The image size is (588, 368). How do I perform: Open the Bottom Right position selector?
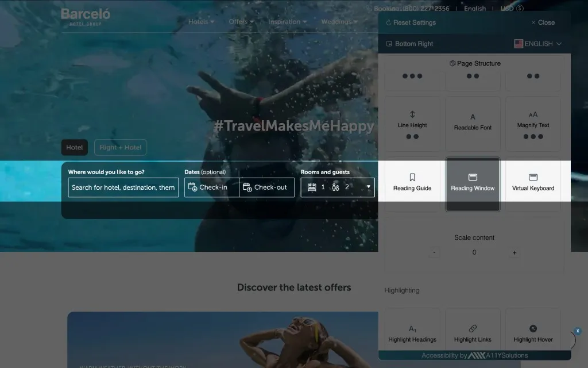tap(409, 44)
